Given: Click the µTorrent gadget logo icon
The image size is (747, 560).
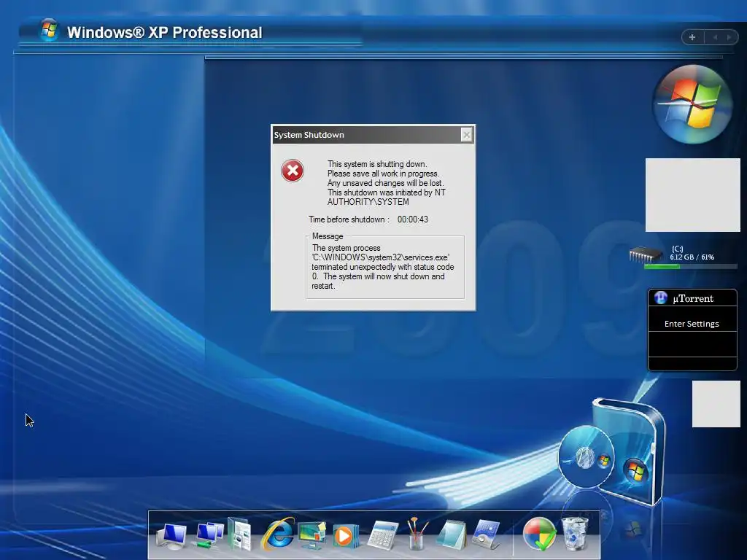Looking at the screenshot, I should (660, 298).
